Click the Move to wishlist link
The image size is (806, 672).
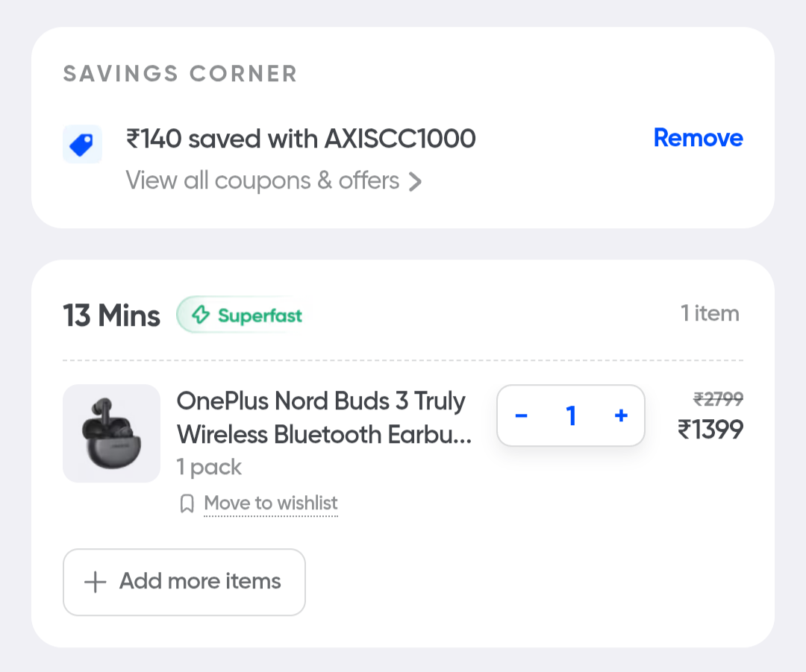(x=271, y=503)
